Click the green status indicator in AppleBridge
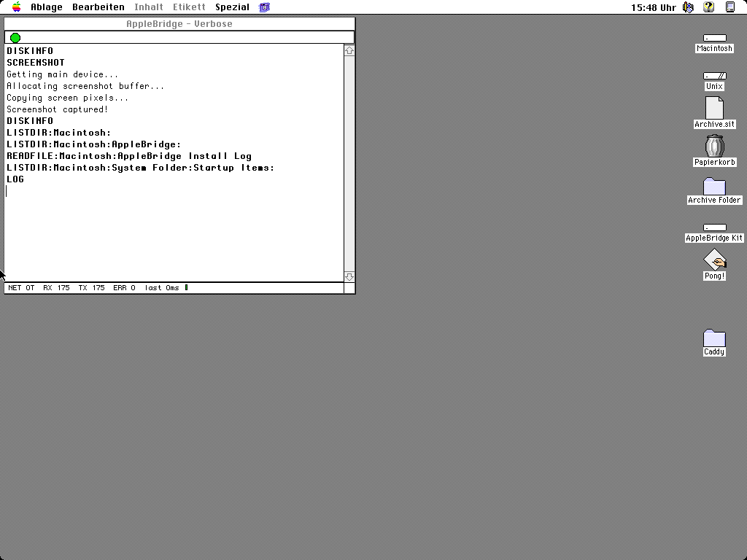The width and height of the screenshot is (747, 560). pyautogui.click(x=15, y=38)
